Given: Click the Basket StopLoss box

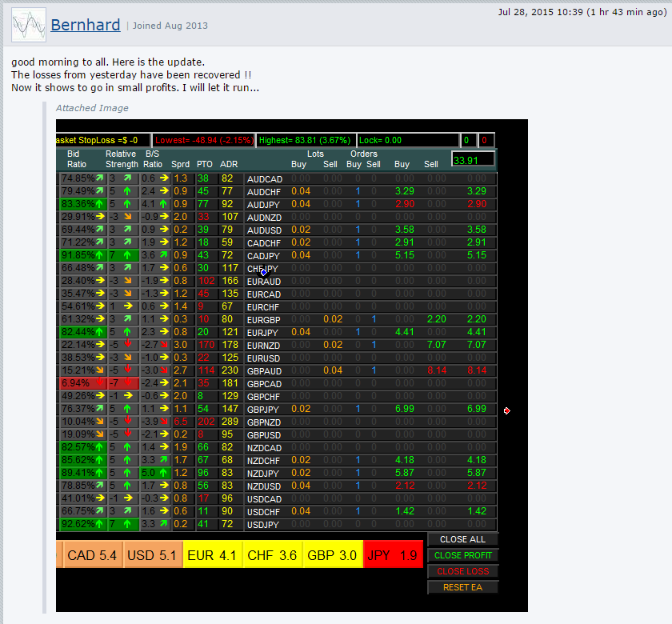Looking at the screenshot, I should click(103, 140).
